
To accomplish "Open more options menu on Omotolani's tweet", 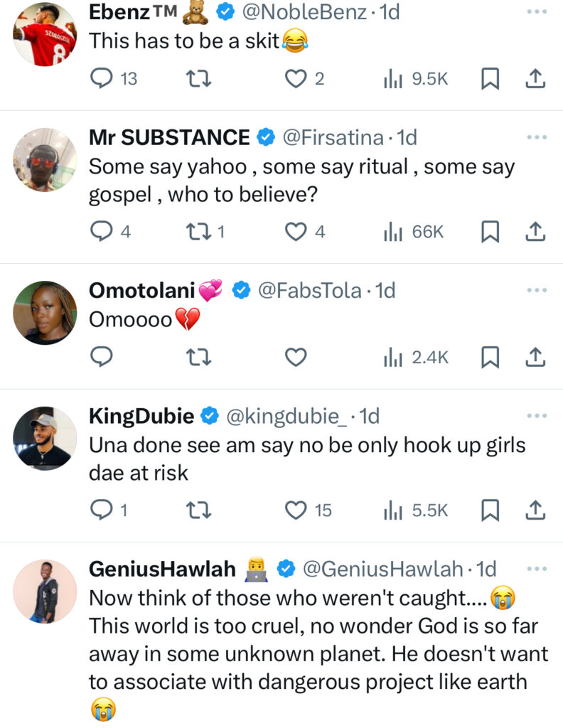I will [537, 290].
